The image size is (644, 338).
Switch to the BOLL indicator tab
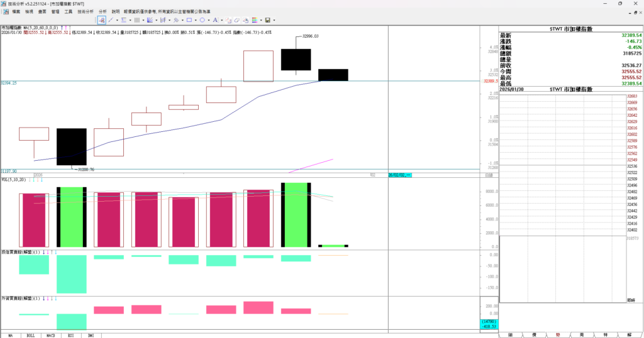[31, 335]
